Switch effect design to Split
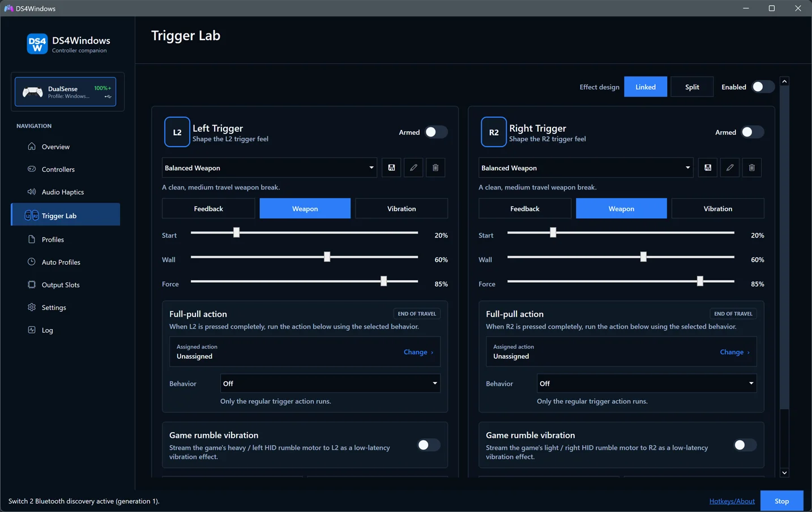This screenshot has height=512, width=812. [692, 87]
